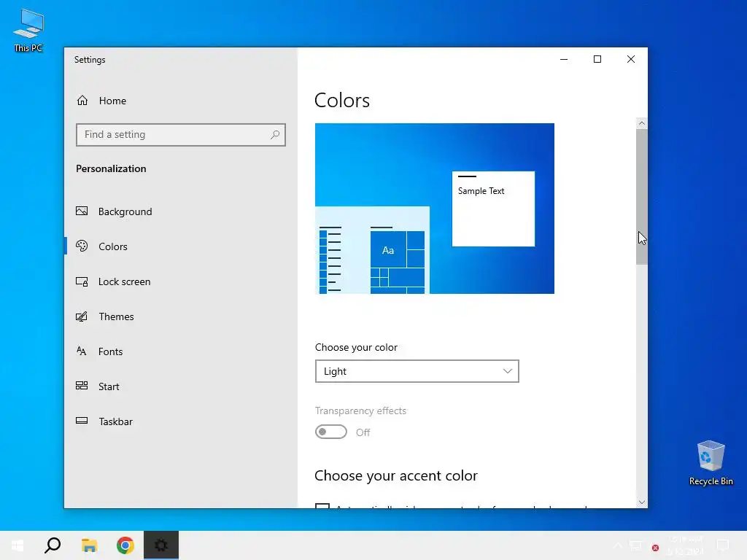Click the vertical scrollbar thumb
This screenshot has height=560, width=747.
pos(642,197)
